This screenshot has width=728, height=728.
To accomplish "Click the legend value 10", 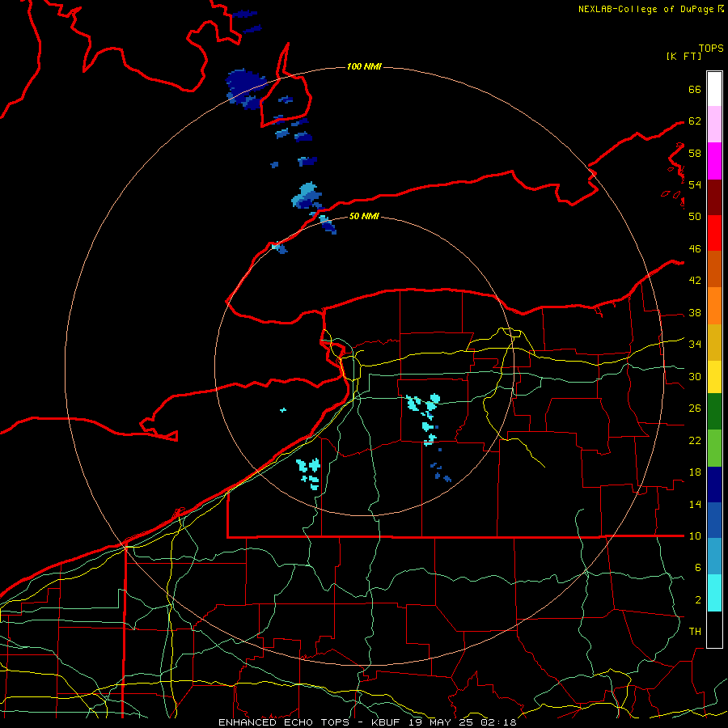I will (x=695, y=535).
